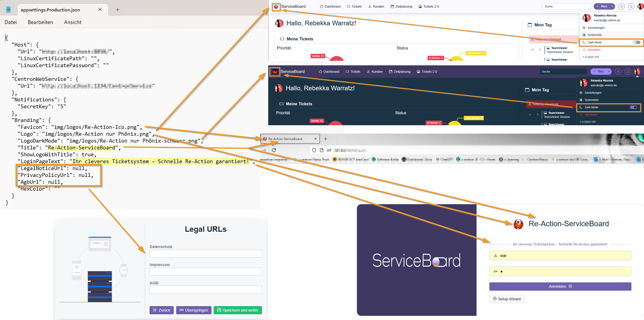The width and height of the screenshot is (644, 320).
Task: Disable the Dark Mode toggle in dark menu
Action: (x=633, y=107)
